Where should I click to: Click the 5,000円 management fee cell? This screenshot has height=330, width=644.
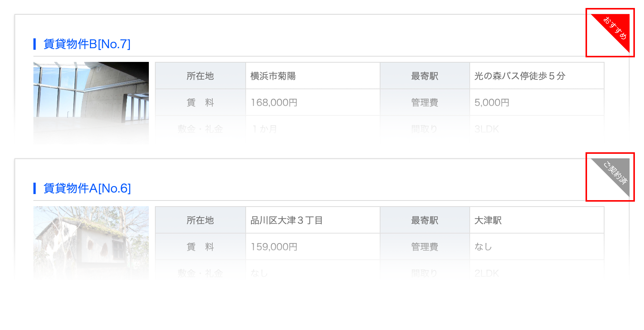tap(537, 103)
